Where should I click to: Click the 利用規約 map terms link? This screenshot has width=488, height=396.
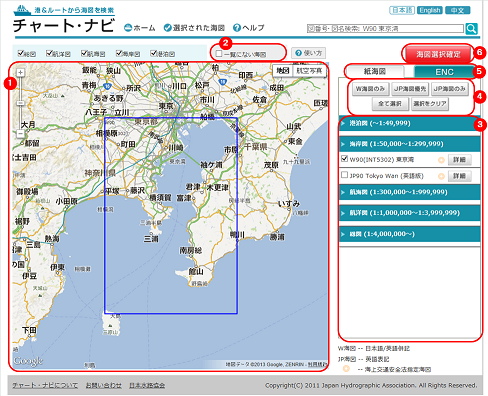click(x=317, y=365)
